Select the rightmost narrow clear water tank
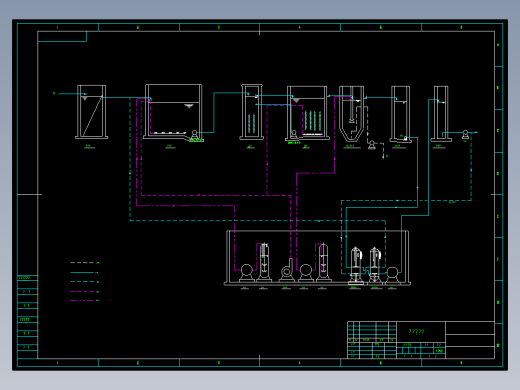This screenshot has height=390, width=520. coord(441,114)
